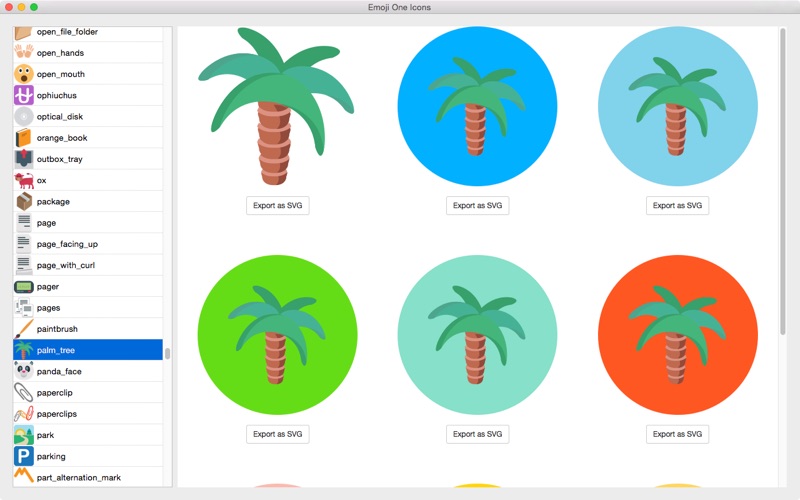
Task: Choose the red ox icon
Action: click(x=23, y=180)
